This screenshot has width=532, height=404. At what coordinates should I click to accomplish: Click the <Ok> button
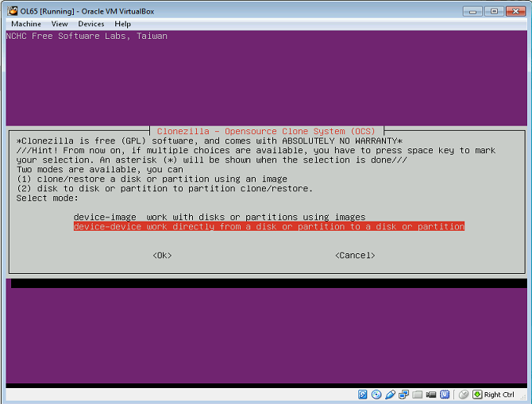(x=162, y=256)
